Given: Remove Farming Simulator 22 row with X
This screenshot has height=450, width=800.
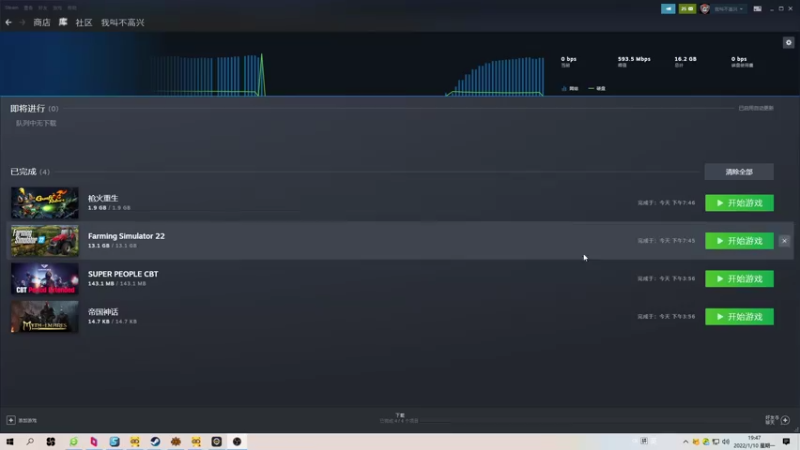Looking at the screenshot, I should [x=784, y=241].
